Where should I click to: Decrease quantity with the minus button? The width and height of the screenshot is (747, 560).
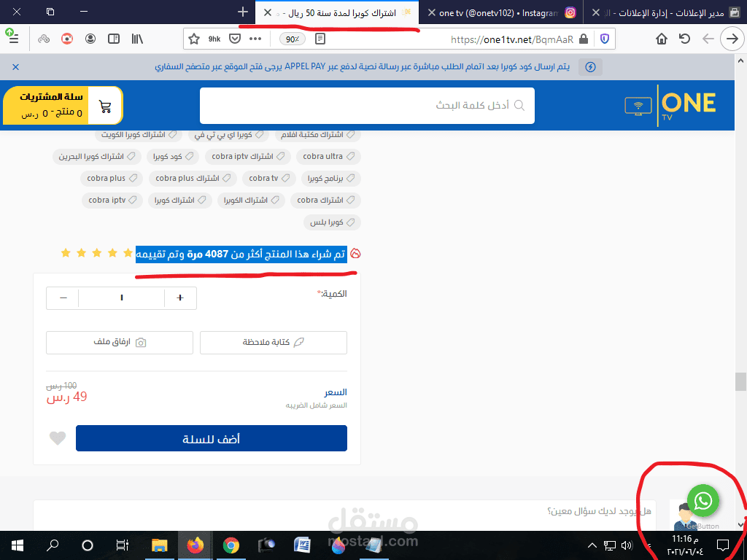[63, 297]
